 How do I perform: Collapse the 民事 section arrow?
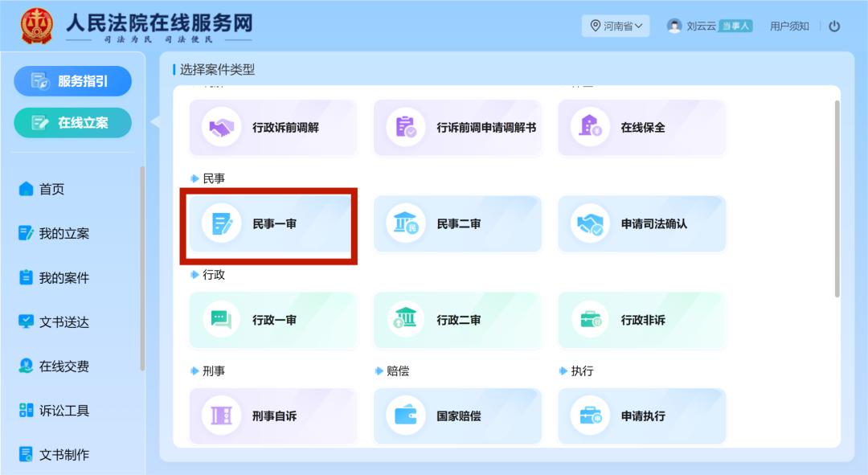click(194, 178)
